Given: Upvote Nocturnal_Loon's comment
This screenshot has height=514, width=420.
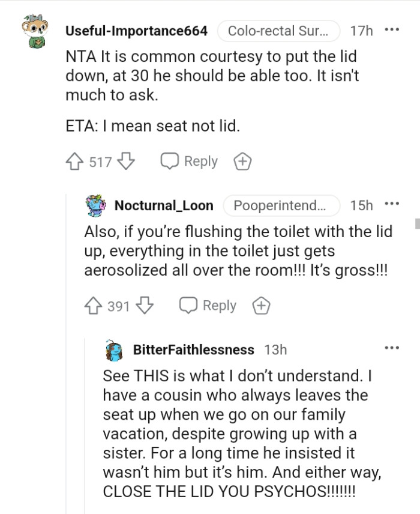Looking at the screenshot, I should click(94, 306).
